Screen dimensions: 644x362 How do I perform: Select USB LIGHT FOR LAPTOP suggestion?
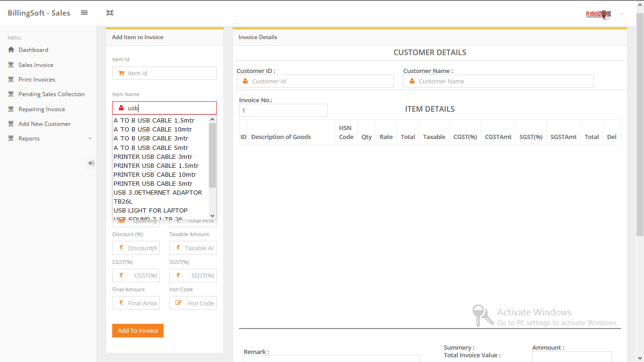(151, 210)
